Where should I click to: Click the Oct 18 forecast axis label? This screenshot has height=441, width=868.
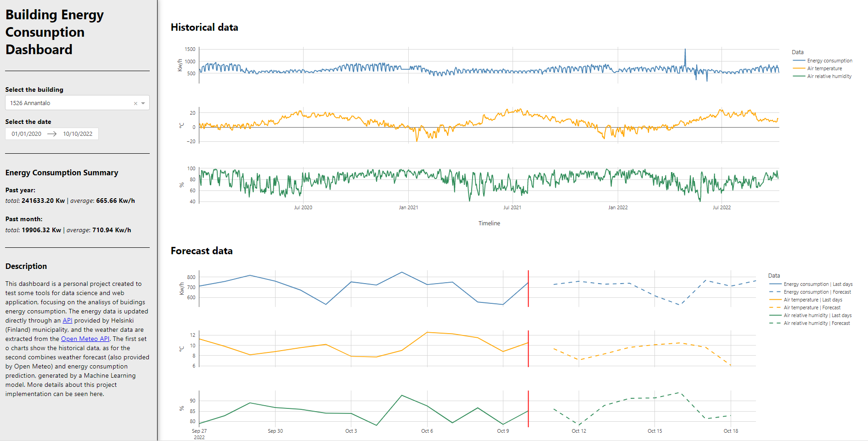click(x=731, y=431)
